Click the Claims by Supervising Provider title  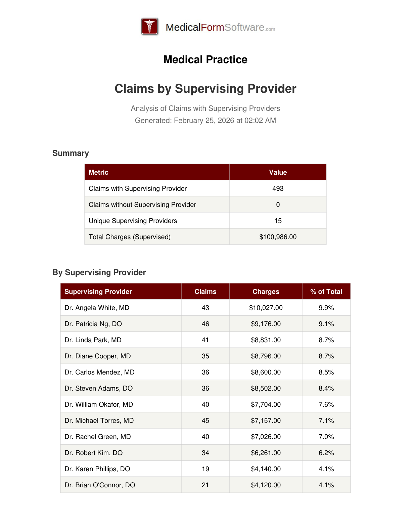[x=205, y=89]
